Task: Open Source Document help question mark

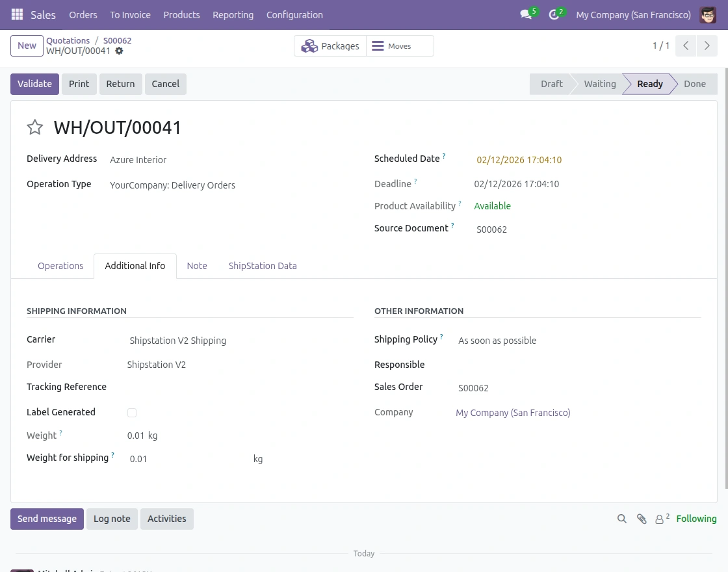Action: click(452, 226)
